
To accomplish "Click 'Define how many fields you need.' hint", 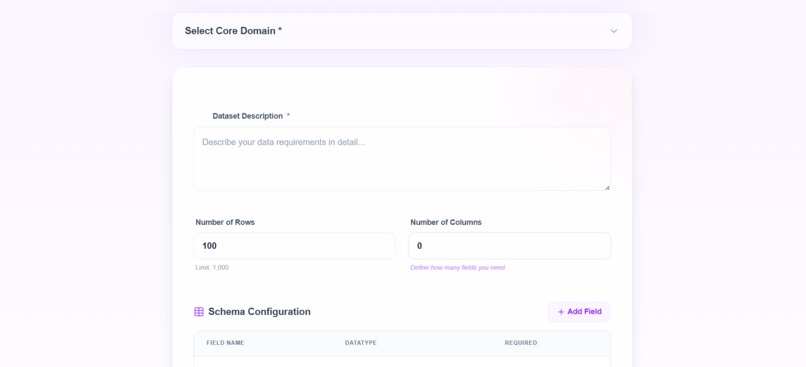I will pos(458,268).
